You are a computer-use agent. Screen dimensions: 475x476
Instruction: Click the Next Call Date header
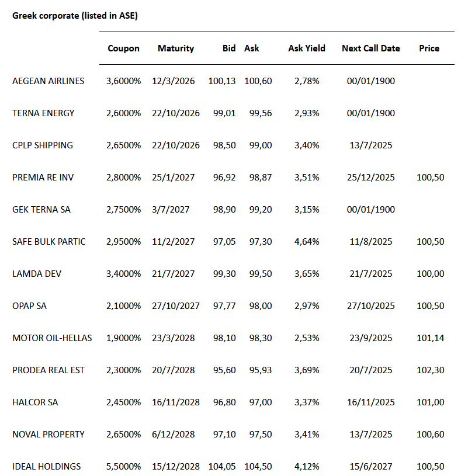pyautogui.click(x=371, y=48)
